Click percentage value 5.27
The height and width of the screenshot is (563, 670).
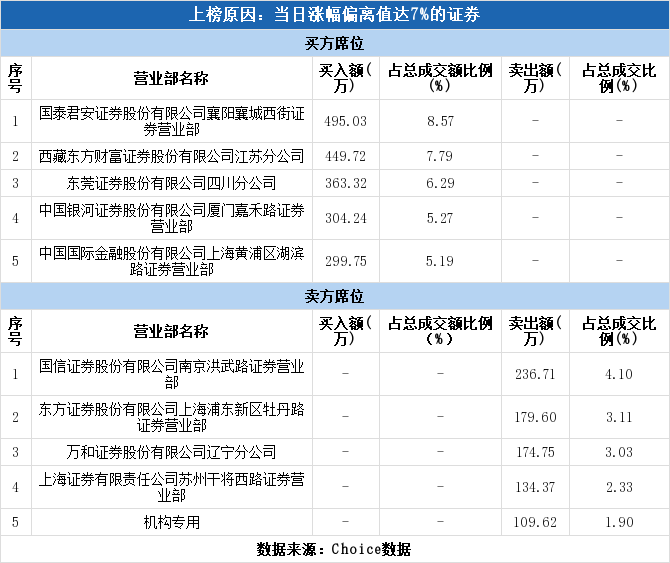[x=440, y=218]
